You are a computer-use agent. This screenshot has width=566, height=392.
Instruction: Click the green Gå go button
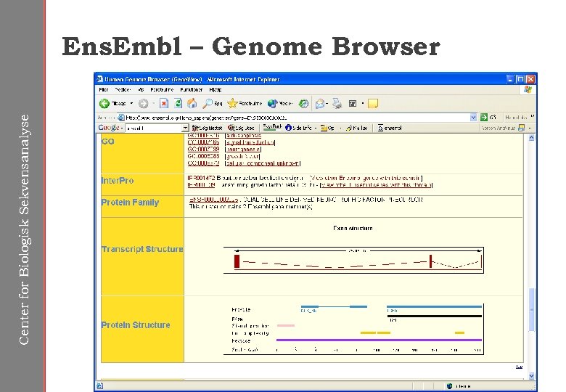[x=488, y=118]
